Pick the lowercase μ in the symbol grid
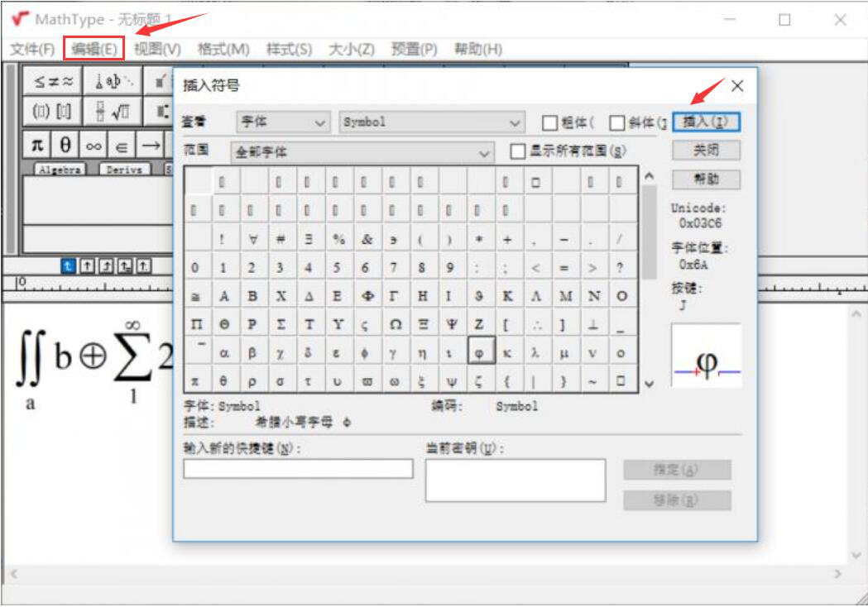Viewport: 868px width, 607px height. tap(564, 353)
